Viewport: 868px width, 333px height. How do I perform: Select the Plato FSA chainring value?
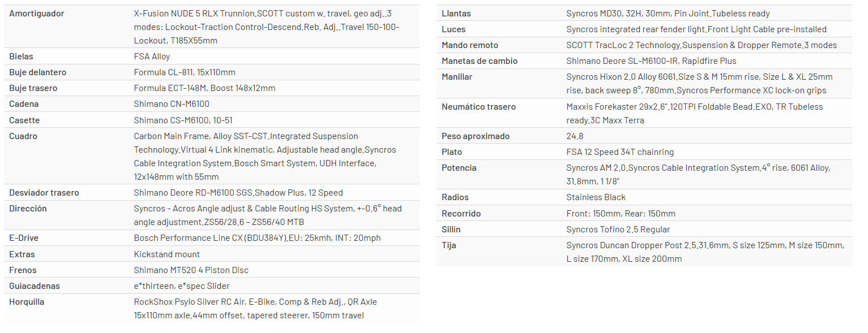point(620,152)
